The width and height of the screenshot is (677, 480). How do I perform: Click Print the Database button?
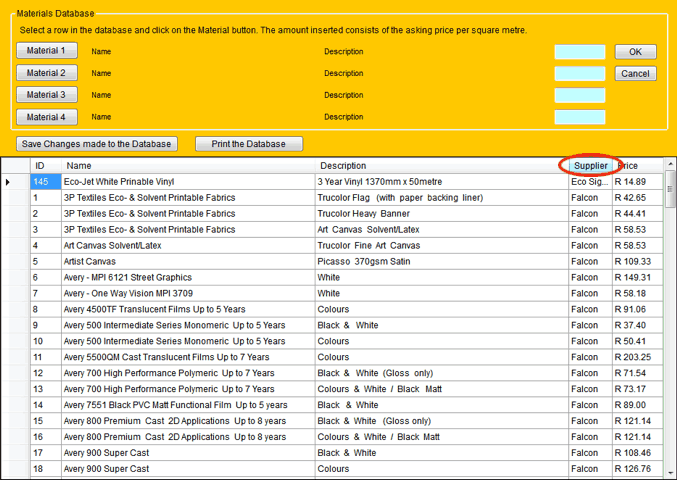248,144
